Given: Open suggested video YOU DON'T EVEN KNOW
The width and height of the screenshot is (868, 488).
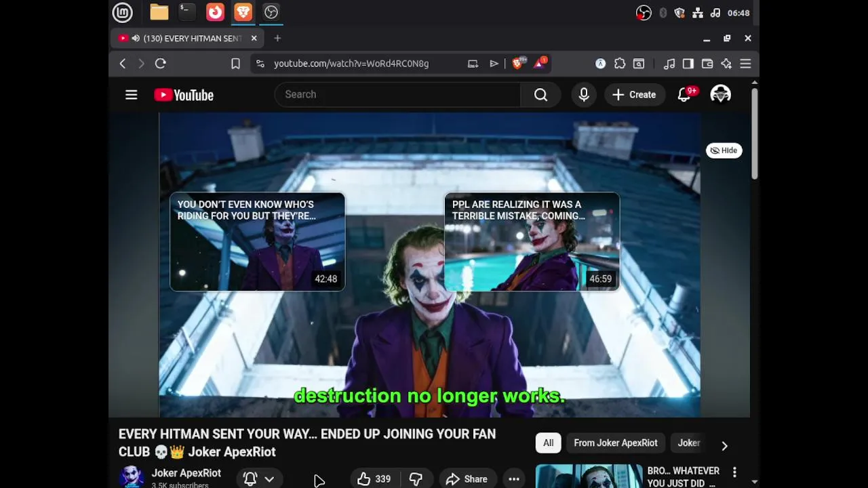Looking at the screenshot, I should click(x=257, y=242).
